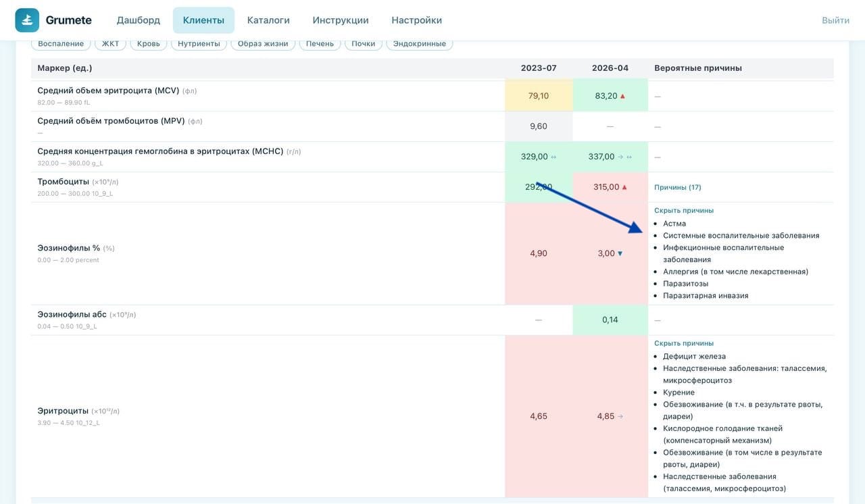Click the Выйти logout link
Screen dimensions: 865x504
[x=835, y=20]
